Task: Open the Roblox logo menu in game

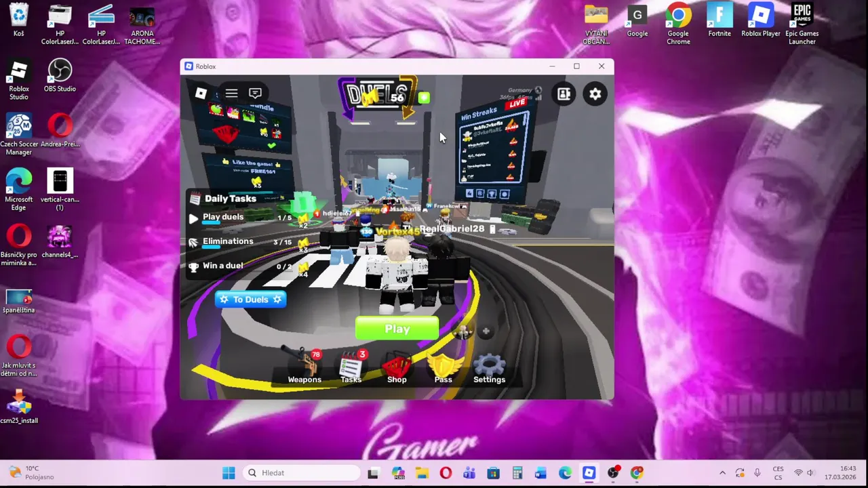Action: pyautogui.click(x=201, y=94)
